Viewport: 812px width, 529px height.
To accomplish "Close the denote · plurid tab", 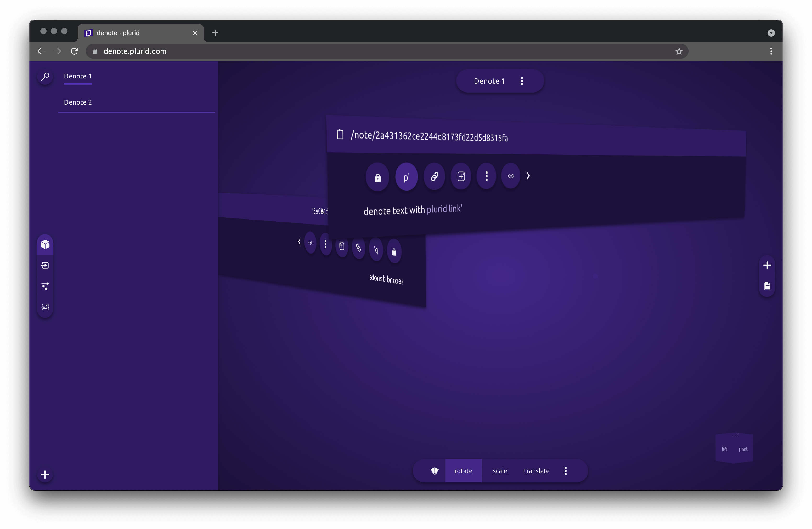I will (195, 33).
